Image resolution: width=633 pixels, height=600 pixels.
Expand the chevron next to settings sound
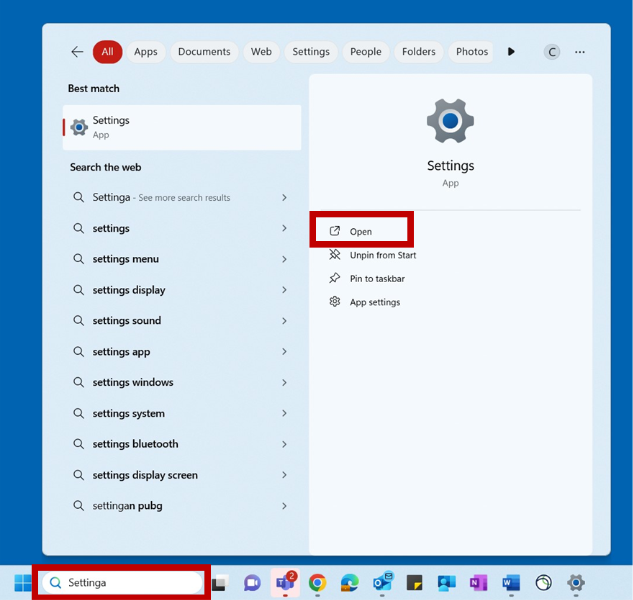pos(284,321)
